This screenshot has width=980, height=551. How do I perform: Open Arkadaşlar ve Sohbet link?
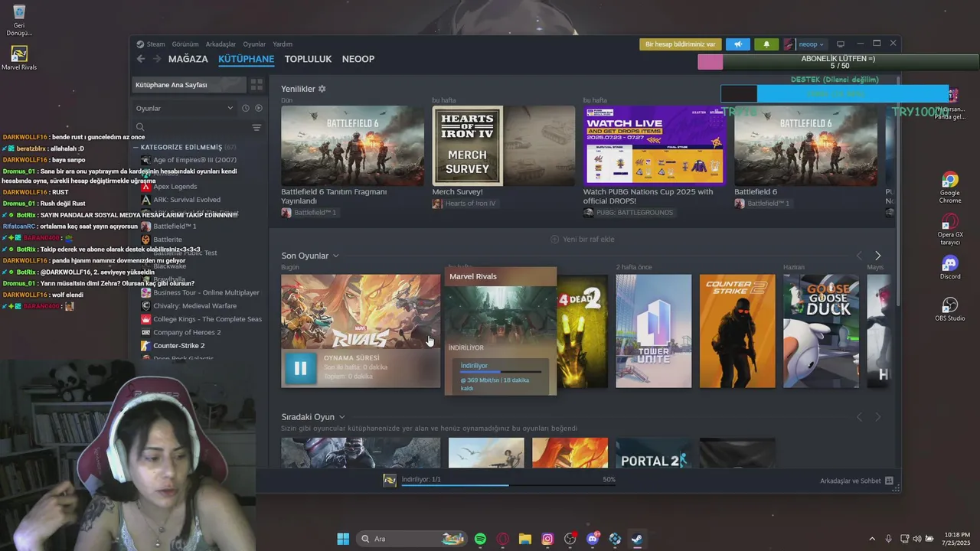pyautogui.click(x=856, y=481)
